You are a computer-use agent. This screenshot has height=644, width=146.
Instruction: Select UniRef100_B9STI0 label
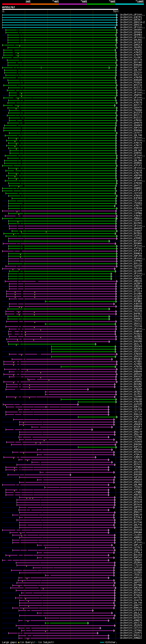[x=131, y=67]
